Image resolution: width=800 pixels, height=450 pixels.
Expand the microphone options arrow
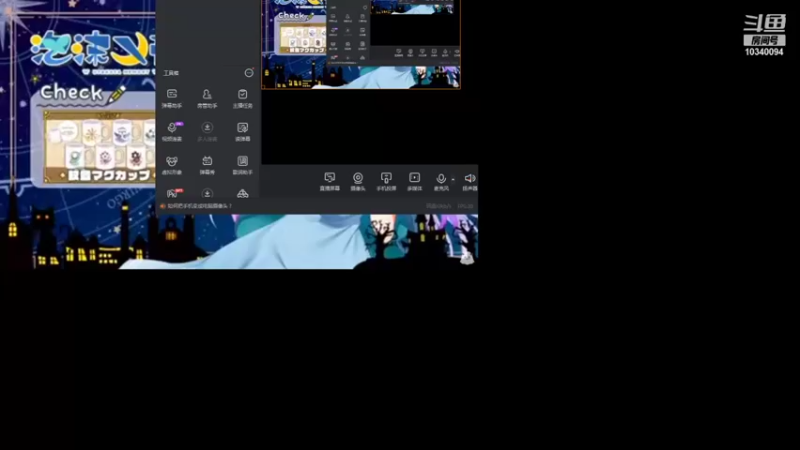pyautogui.click(x=453, y=179)
